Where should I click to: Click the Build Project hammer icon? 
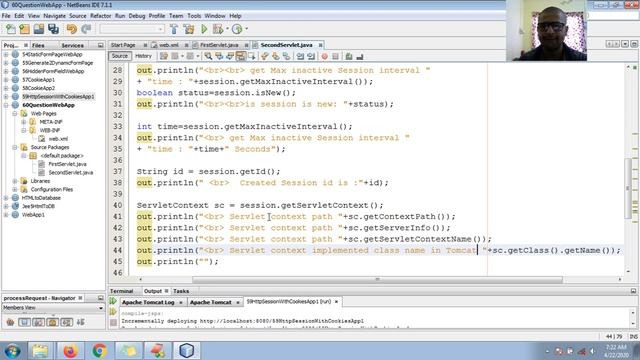(x=174, y=29)
